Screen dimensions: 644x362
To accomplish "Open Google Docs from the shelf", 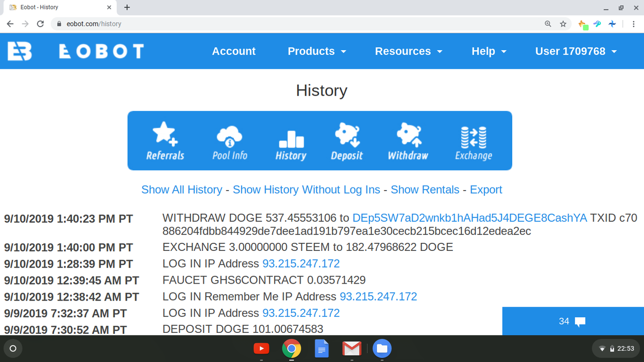I will 321,348.
